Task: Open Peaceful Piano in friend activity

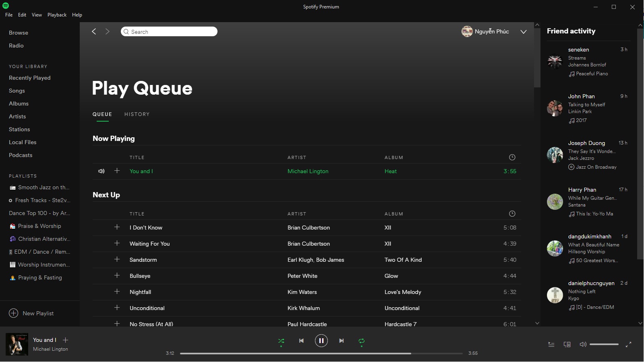Action: 592,74
